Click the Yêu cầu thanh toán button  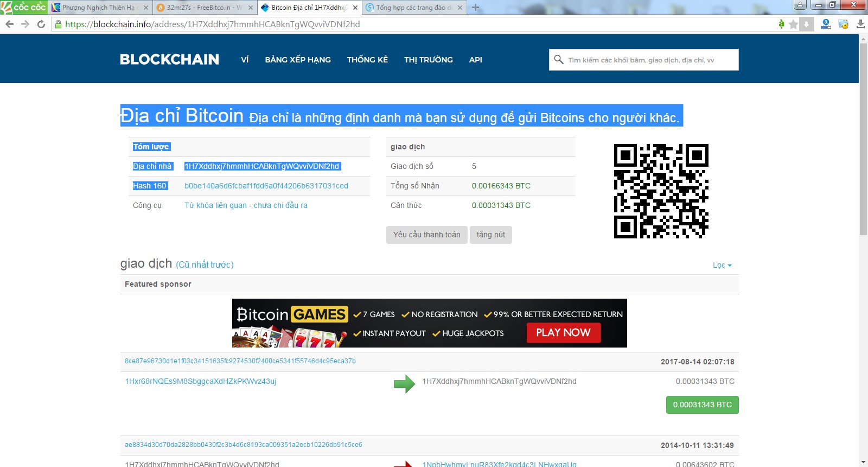[x=427, y=235]
